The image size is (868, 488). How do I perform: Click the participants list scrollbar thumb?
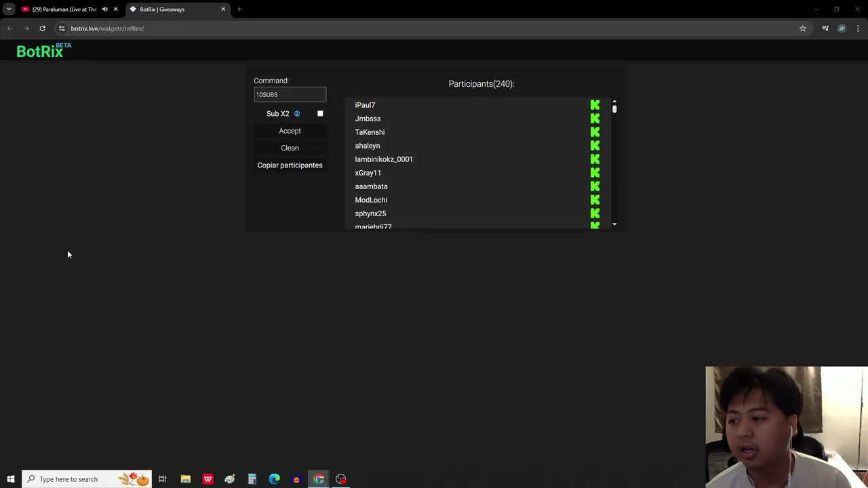tap(614, 108)
